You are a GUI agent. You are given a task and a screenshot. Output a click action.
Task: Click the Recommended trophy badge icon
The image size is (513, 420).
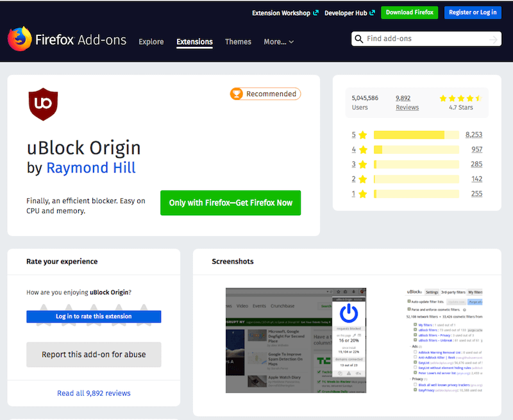[237, 94]
